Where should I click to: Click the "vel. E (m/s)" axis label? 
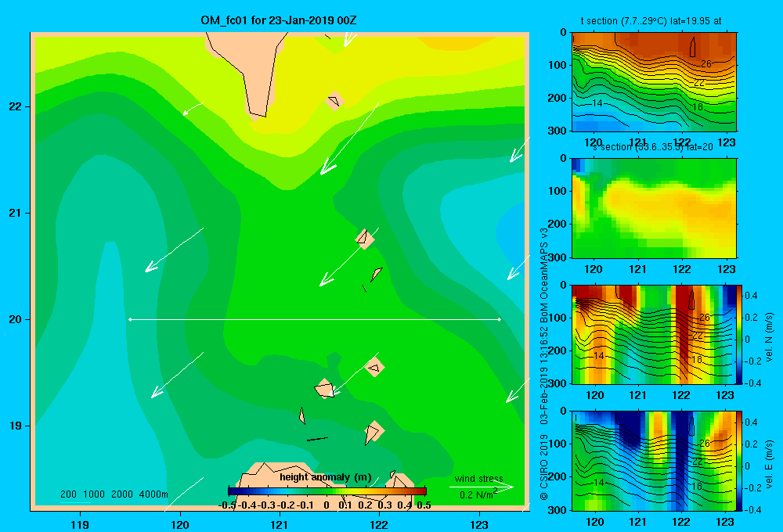(769, 463)
